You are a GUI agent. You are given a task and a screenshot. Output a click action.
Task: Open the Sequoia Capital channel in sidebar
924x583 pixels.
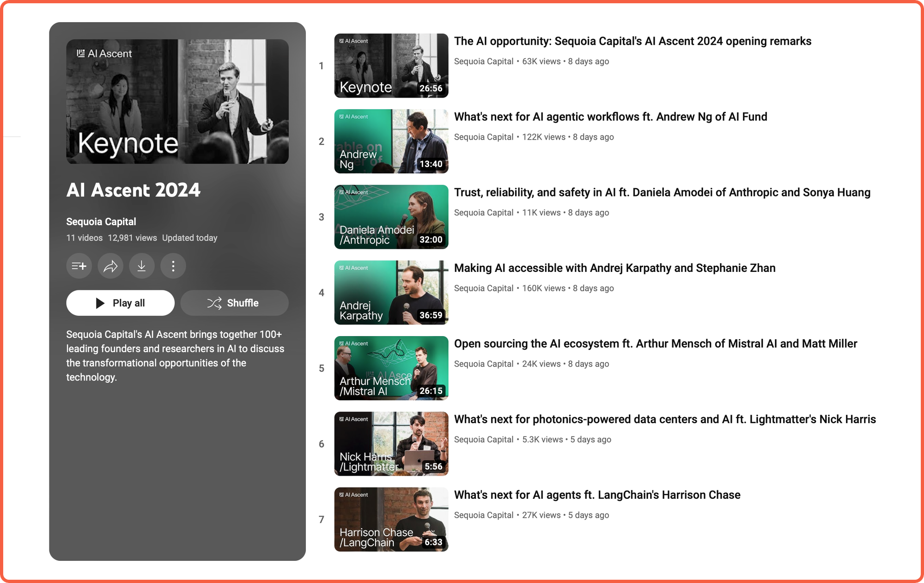pyautogui.click(x=101, y=221)
